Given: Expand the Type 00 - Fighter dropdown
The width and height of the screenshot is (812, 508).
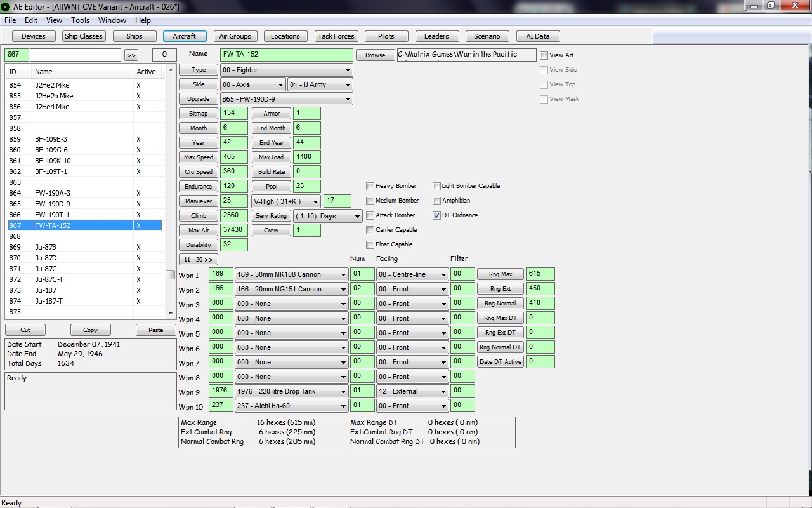Looking at the screenshot, I should 287,70.
